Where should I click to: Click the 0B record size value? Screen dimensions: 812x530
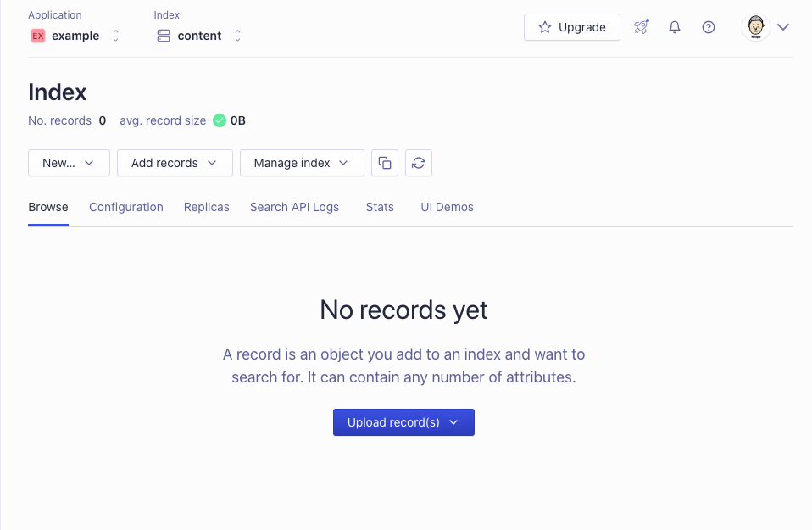click(237, 120)
